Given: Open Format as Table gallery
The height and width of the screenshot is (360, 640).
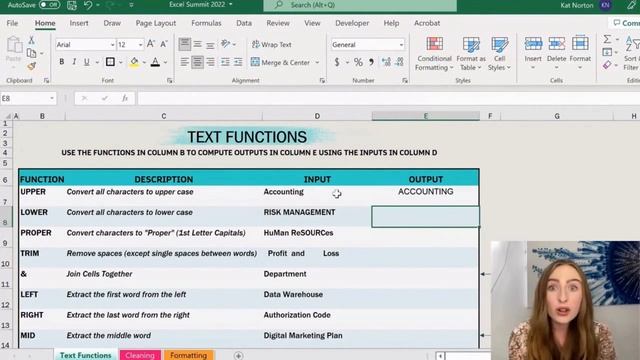Looking at the screenshot, I should point(471,54).
